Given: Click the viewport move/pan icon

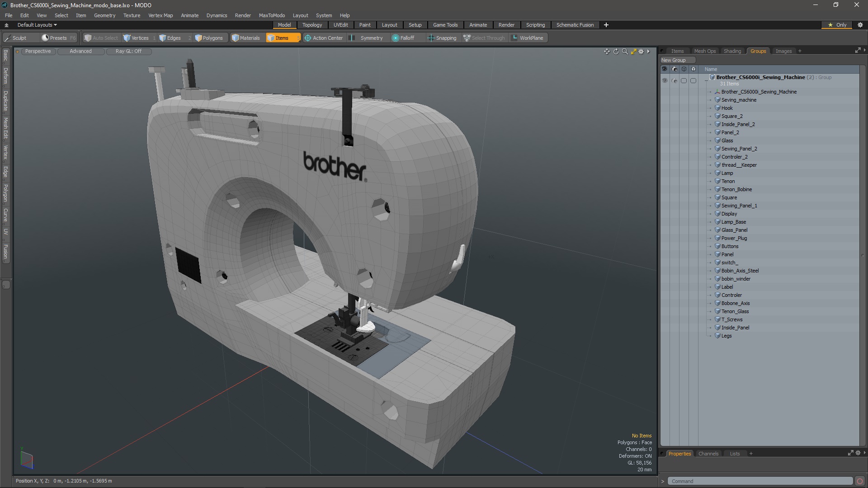Looking at the screenshot, I should point(607,52).
